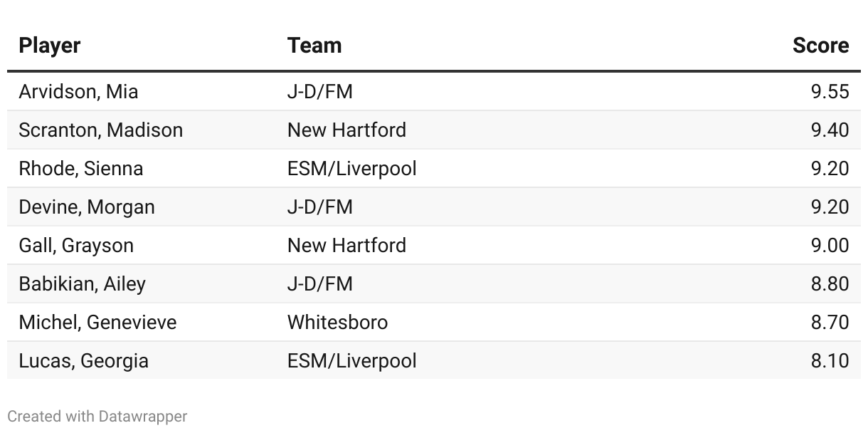868x433 pixels.
Task: Click the Score column header
Action: (x=820, y=46)
